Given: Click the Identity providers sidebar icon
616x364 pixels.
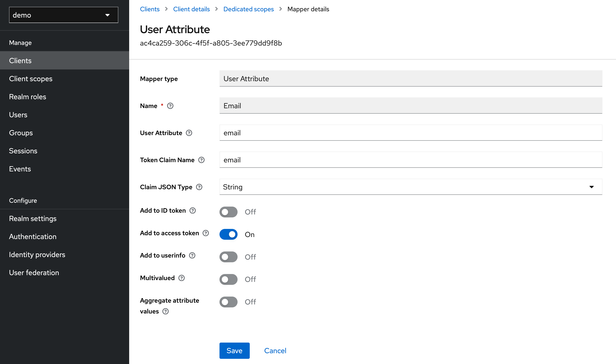Looking at the screenshot, I should [x=37, y=254].
